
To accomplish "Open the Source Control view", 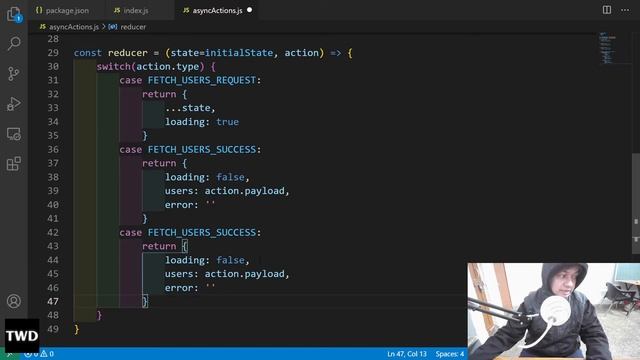I will [13, 74].
